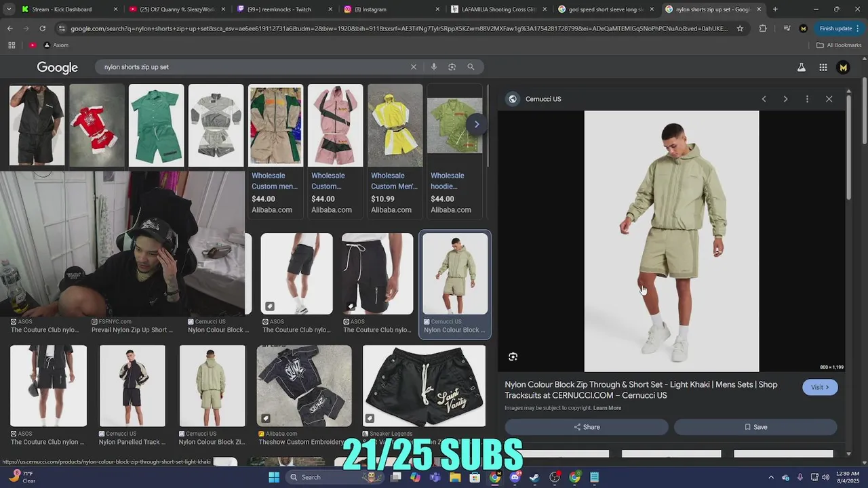Click the Share button
868x488 pixels.
[x=587, y=427]
